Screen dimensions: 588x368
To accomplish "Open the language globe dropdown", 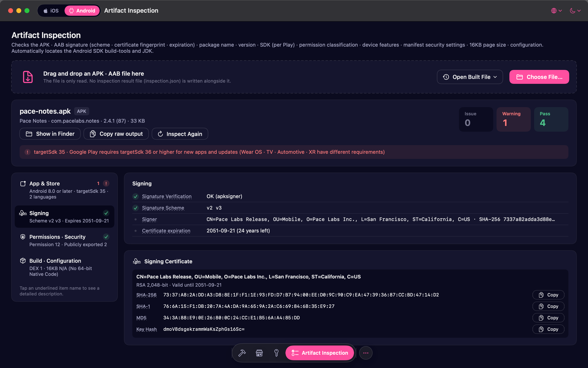I will 556,11.
